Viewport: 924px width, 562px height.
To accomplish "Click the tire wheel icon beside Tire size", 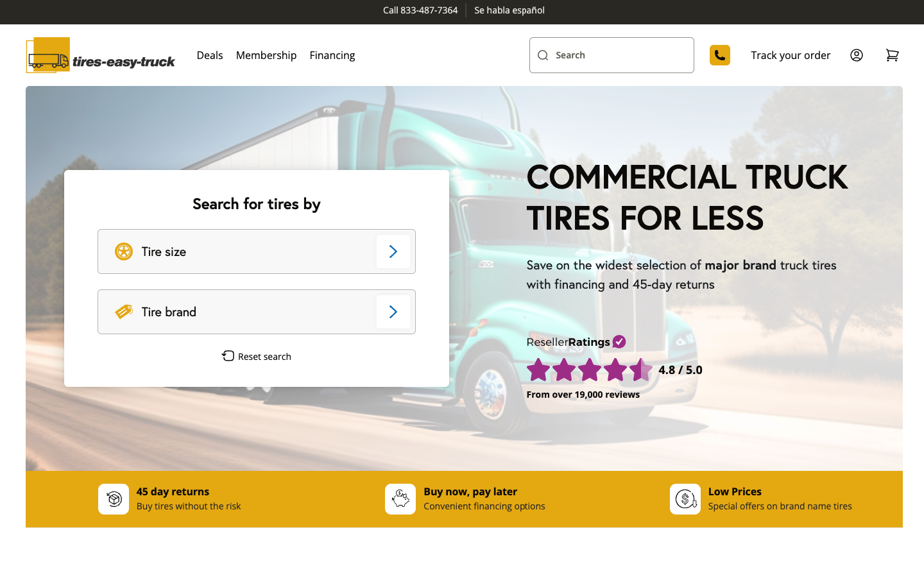I will (123, 251).
